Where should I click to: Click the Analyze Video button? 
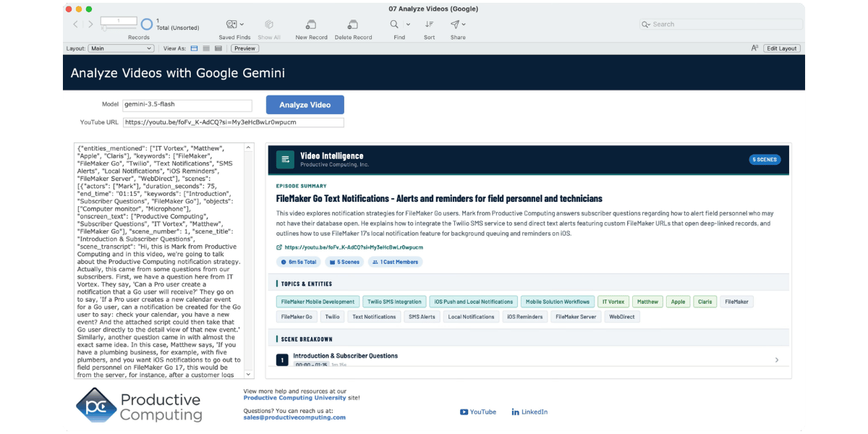click(x=305, y=105)
